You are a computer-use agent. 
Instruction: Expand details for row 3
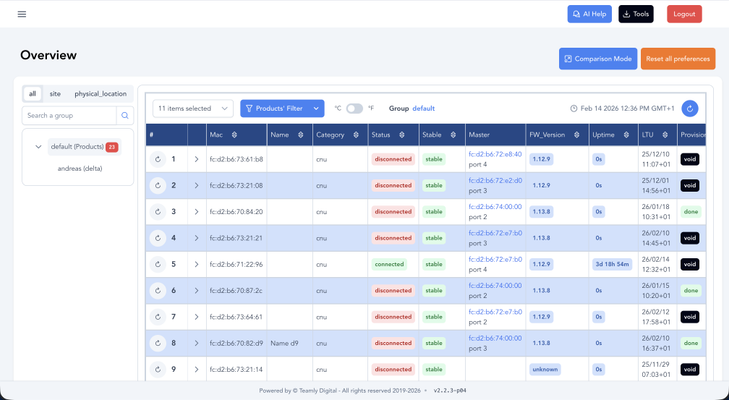[196, 212]
